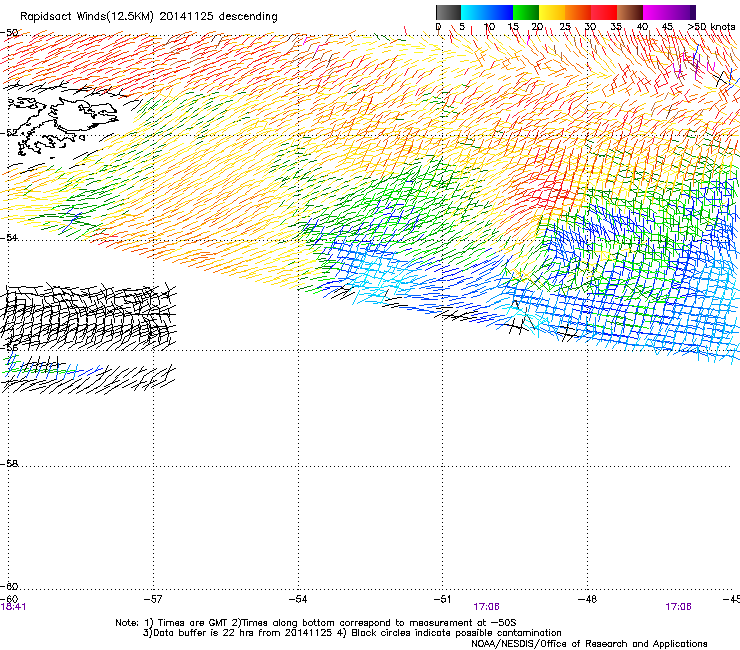Click the -51 longitude axis label

[x=442, y=599]
